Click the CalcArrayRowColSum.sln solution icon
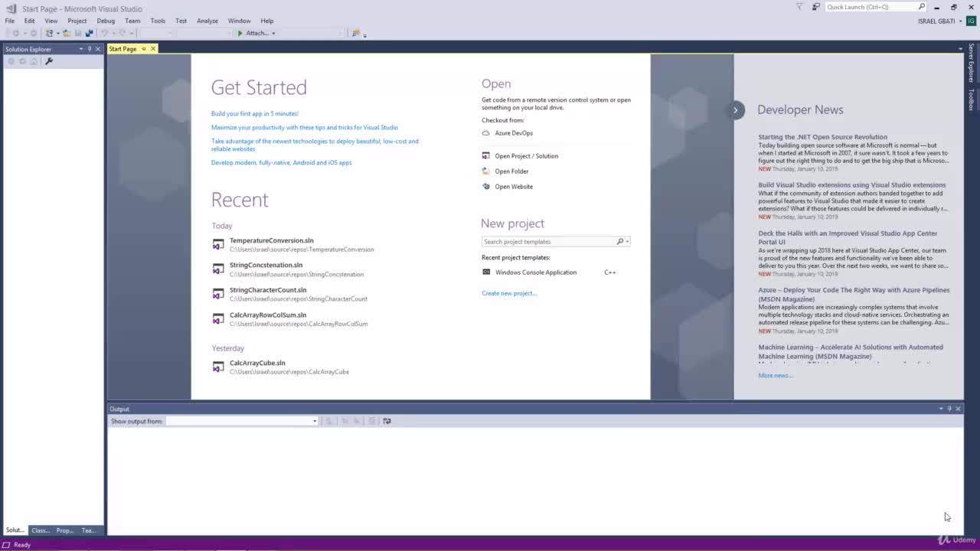The height and width of the screenshot is (551, 980). [218, 318]
